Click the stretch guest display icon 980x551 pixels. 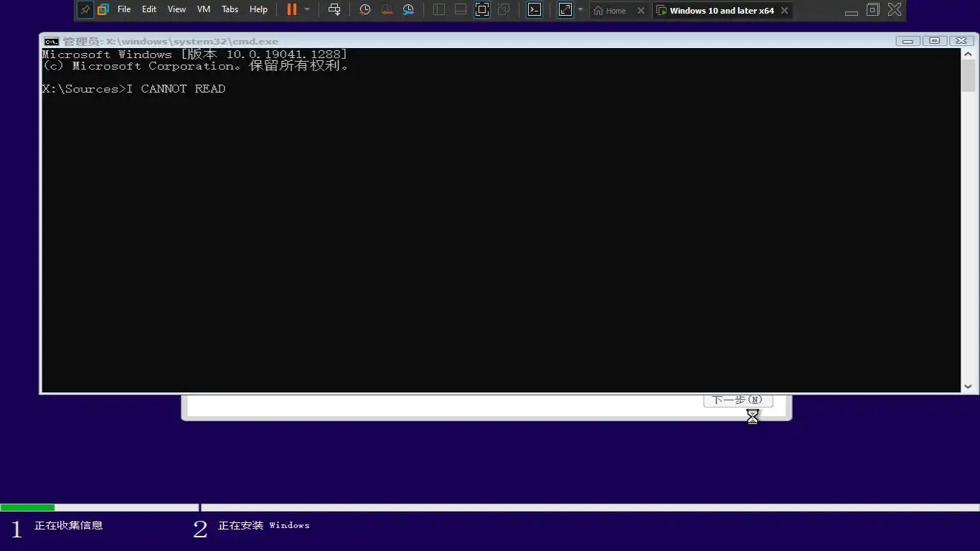click(565, 10)
